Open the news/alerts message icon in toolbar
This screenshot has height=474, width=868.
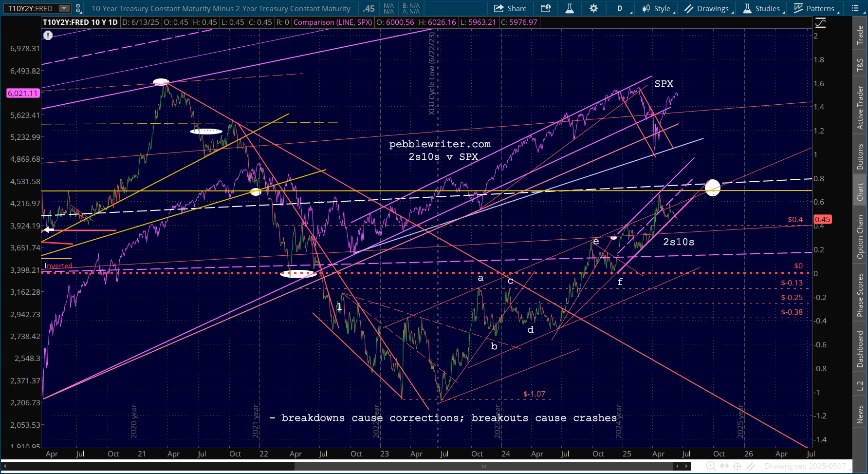coord(546,8)
